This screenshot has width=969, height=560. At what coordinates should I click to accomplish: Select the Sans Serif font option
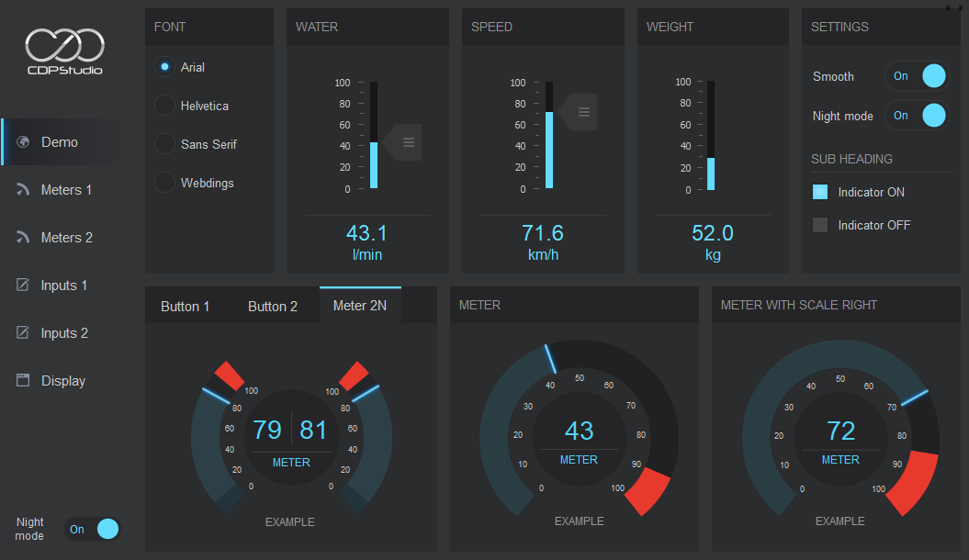click(x=164, y=144)
